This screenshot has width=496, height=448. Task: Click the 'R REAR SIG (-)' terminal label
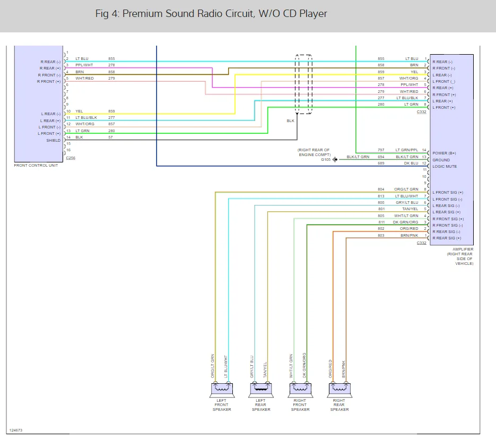(x=446, y=232)
